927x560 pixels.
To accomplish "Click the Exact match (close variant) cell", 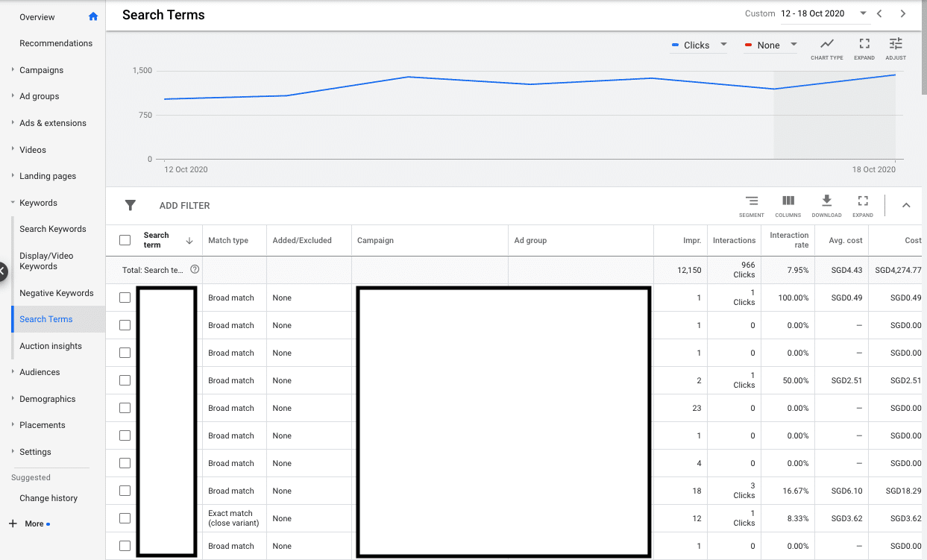I will [233, 518].
